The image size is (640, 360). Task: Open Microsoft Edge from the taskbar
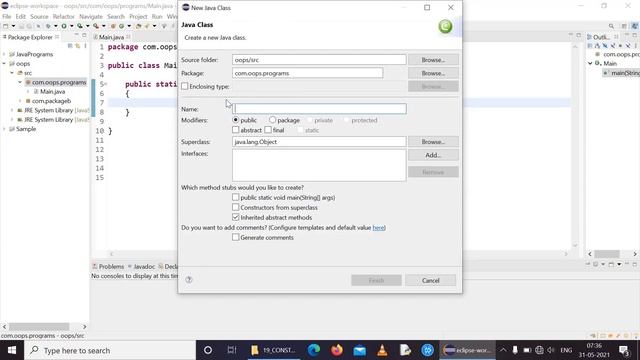coord(314,350)
